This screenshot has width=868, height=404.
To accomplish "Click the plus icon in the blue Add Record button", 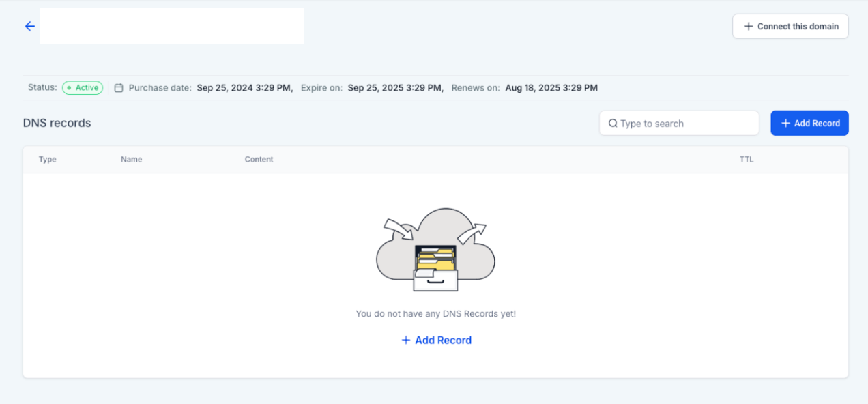I will pyautogui.click(x=785, y=124).
